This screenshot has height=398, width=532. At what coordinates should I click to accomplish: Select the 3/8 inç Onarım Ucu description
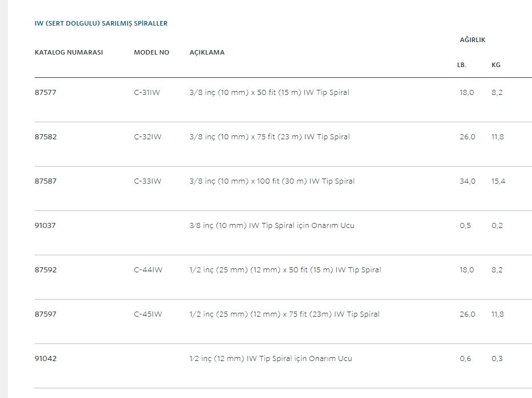pos(272,226)
